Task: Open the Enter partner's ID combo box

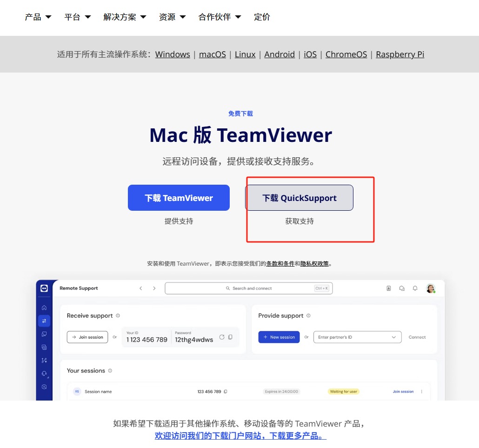Action: (358, 337)
